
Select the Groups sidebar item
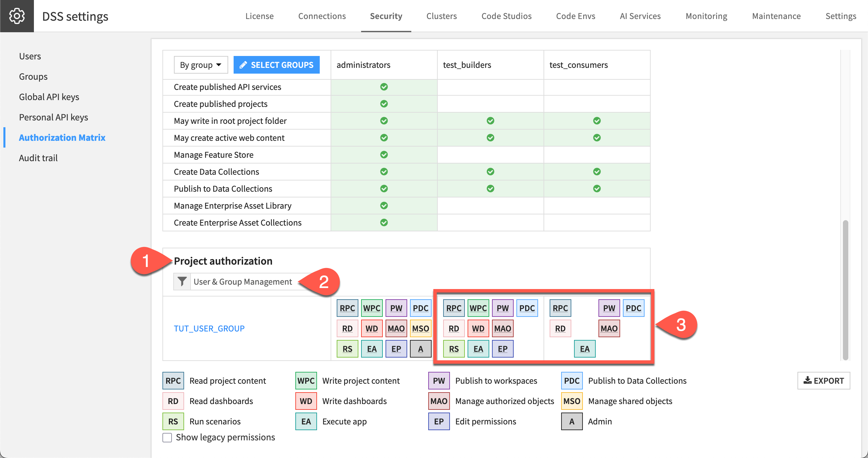click(x=33, y=76)
